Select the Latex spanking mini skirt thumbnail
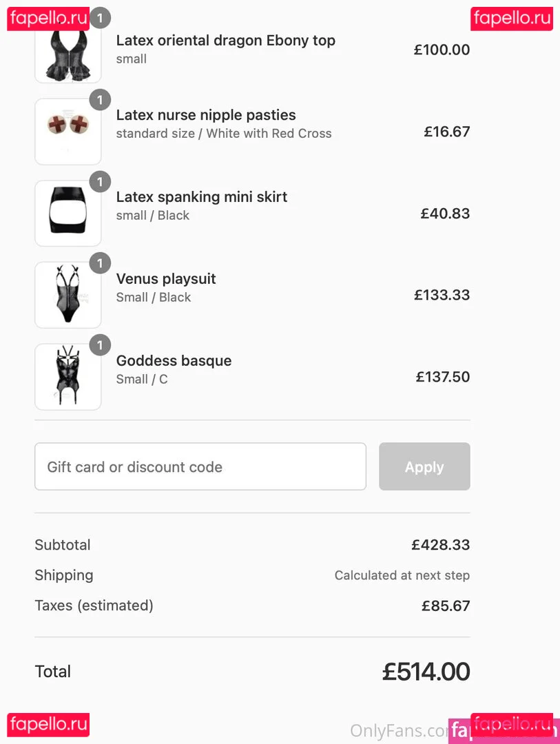560x744 pixels. coord(68,214)
